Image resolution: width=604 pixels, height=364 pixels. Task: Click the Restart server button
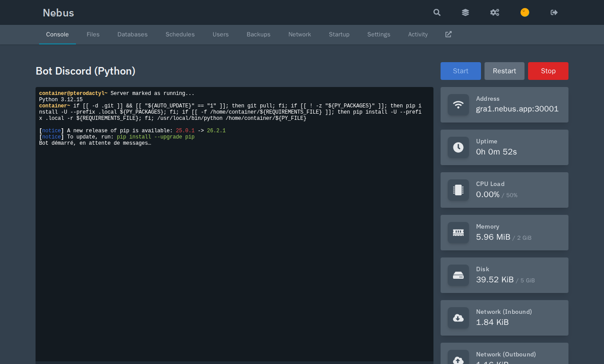505,71
